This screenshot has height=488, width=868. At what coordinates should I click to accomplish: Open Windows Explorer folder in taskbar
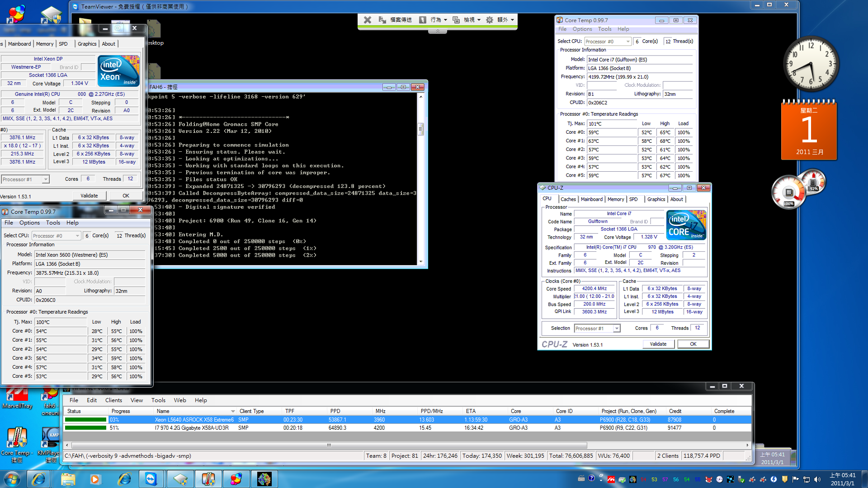pyautogui.click(x=68, y=479)
